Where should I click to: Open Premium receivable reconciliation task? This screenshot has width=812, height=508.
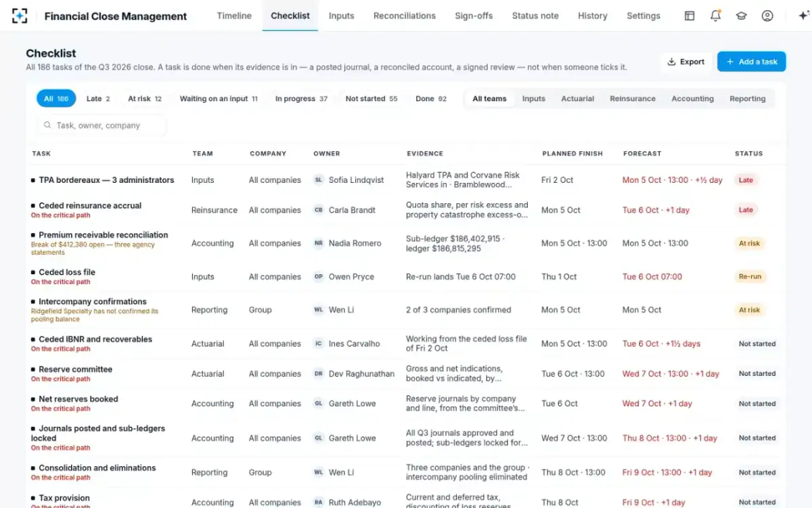point(104,235)
